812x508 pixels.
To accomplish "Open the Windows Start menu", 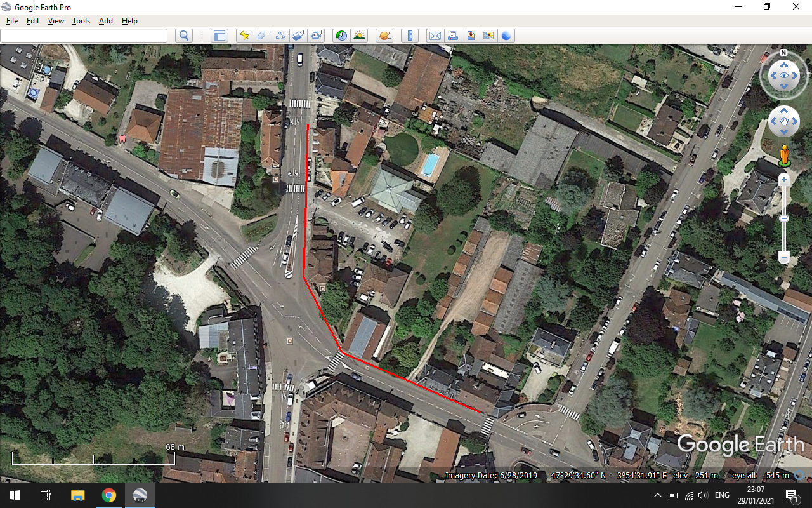I will click(x=15, y=495).
